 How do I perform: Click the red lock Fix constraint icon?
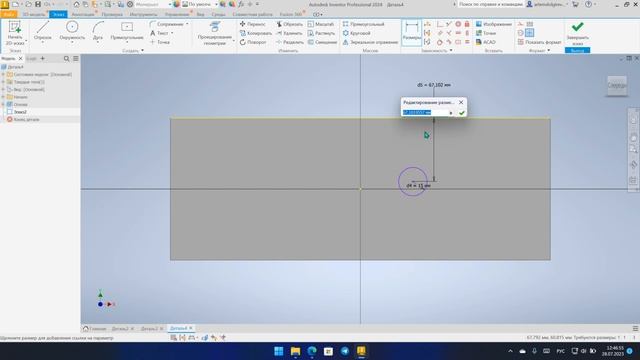tap(467, 24)
